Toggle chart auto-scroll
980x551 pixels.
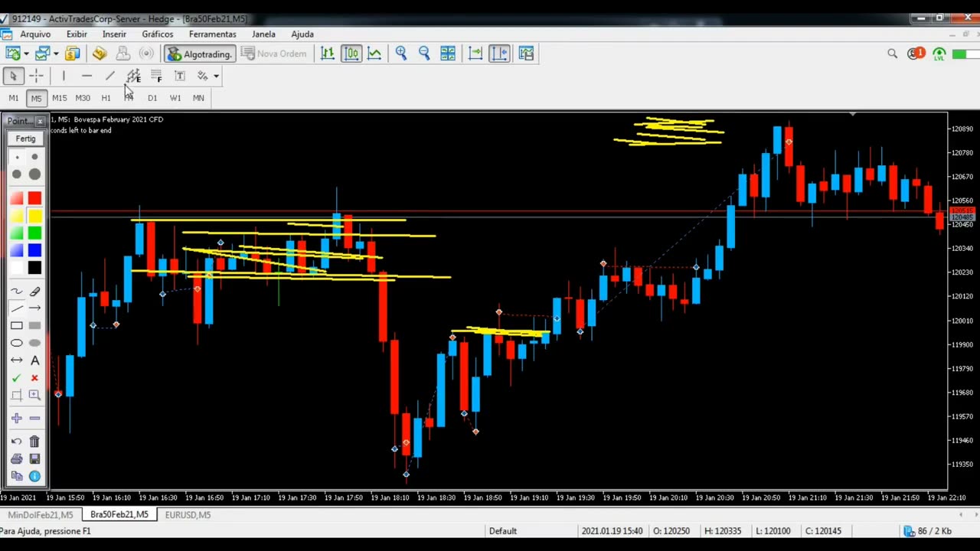[475, 54]
